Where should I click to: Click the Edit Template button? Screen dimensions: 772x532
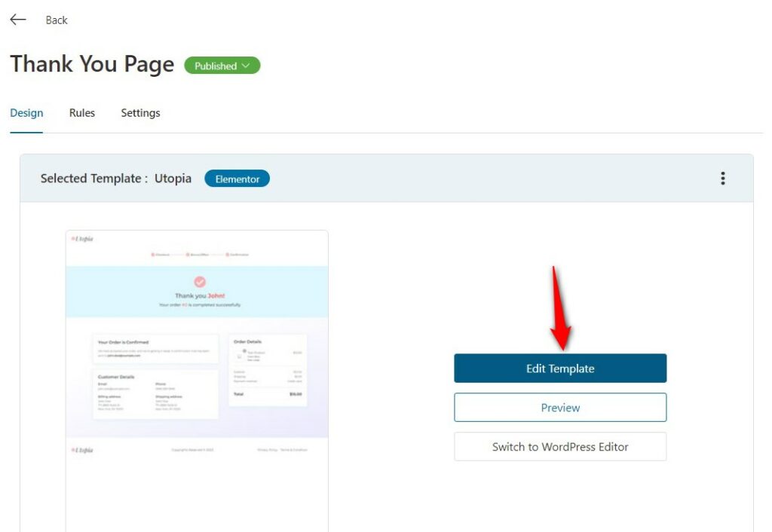pyautogui.click(x=560, y=368)
